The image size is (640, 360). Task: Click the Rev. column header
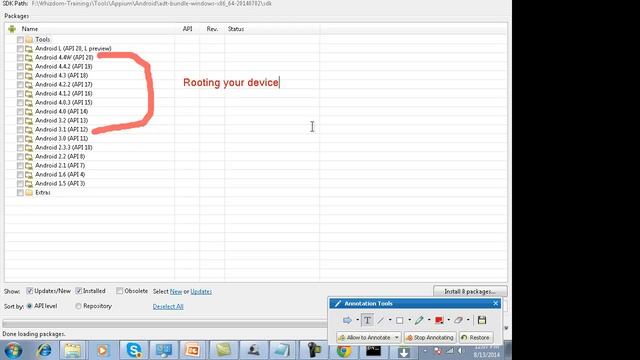coord(212,29)
